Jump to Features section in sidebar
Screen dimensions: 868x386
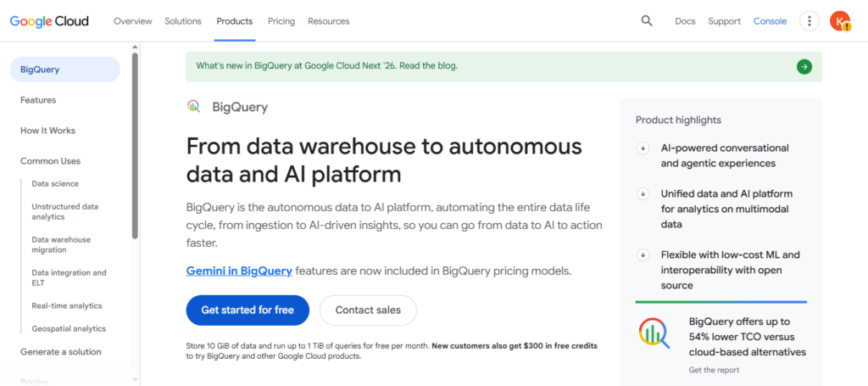[38, 100]
